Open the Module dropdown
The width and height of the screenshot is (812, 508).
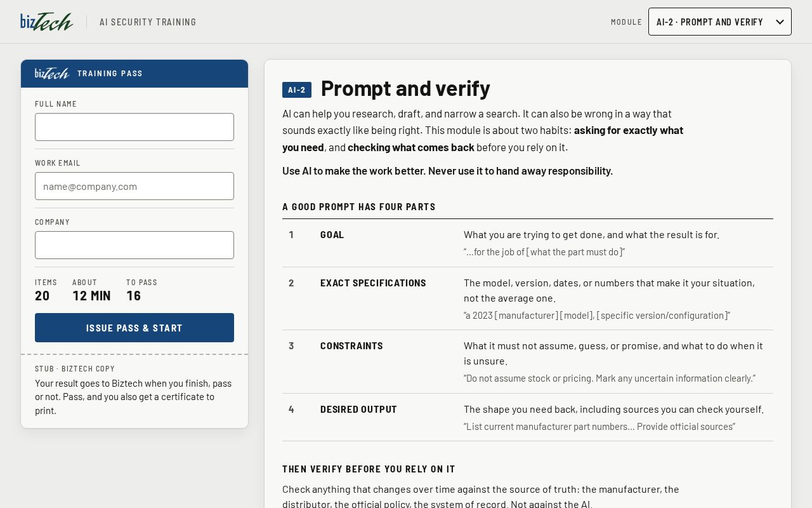(x=719, y=22)
